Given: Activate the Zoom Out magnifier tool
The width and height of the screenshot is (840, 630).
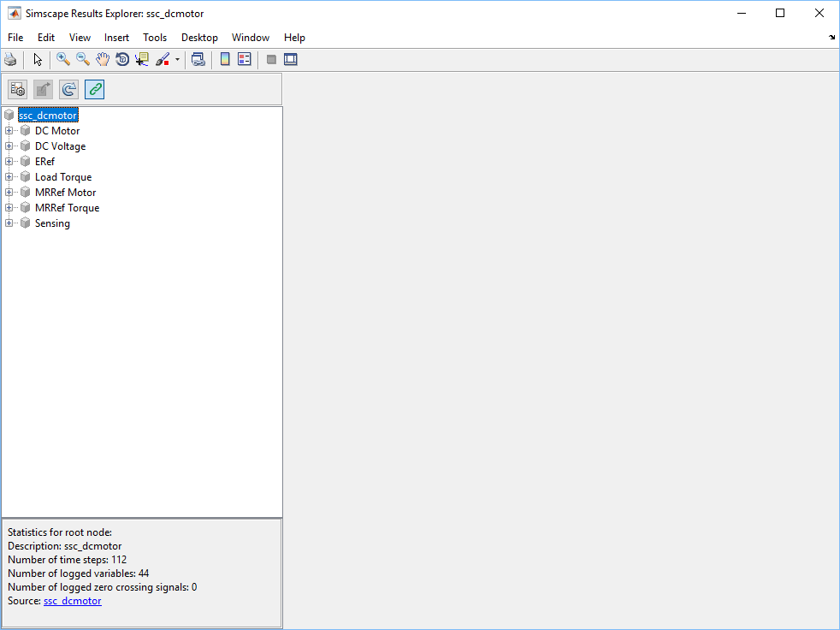Looking at the screenshot, I should 83,60.
